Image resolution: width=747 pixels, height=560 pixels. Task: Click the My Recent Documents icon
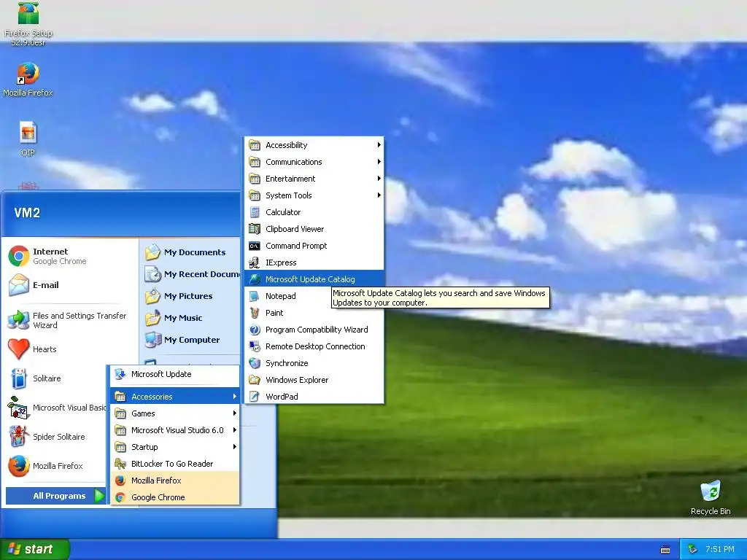coord(153,274)
